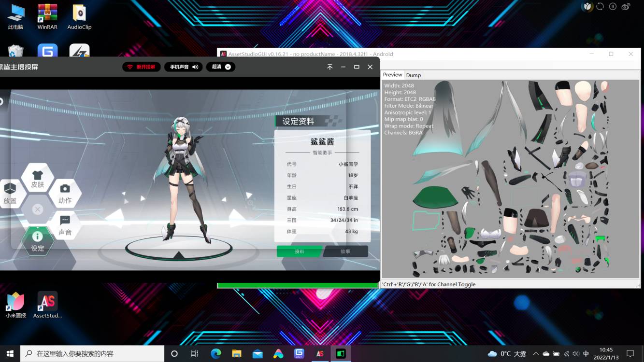
Task: Click the Channel Toggle status text
Action: [x=429, y=284]
